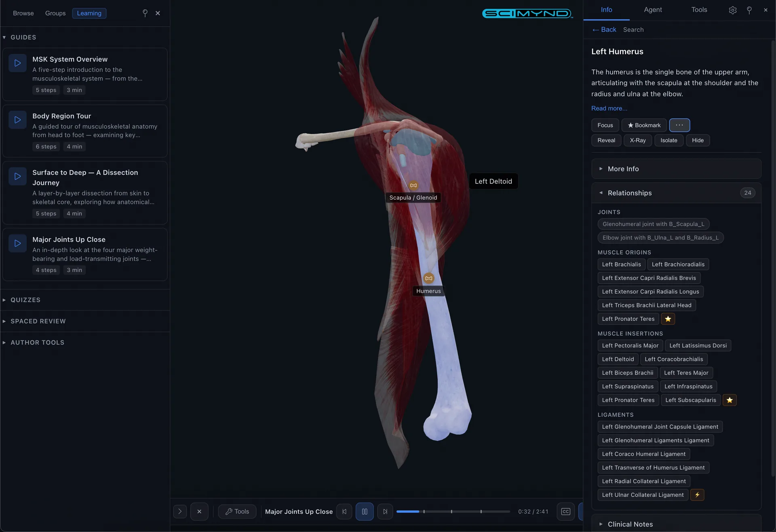Expand the Quizzes section

[x=25, y=300]
